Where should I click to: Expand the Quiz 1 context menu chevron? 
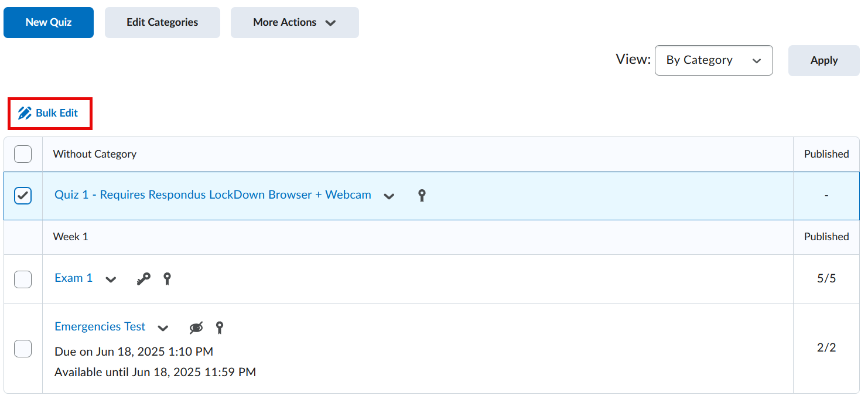pyautogui.click(x=389, y=196)
